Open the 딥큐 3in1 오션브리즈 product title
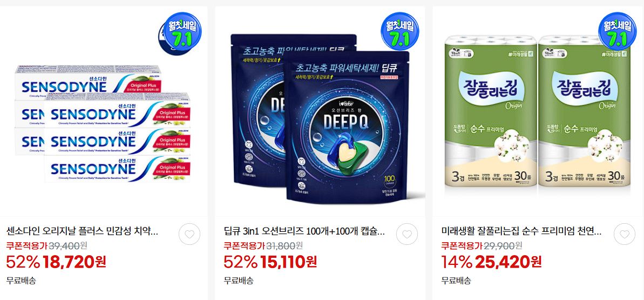Screen dimensions: 644x300 (x=304, y=231)
